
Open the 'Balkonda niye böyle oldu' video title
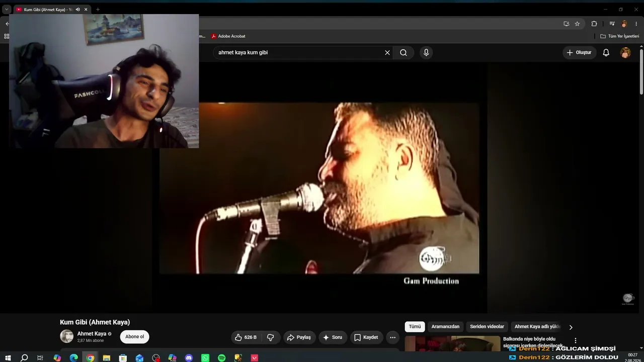click(533, 342)
